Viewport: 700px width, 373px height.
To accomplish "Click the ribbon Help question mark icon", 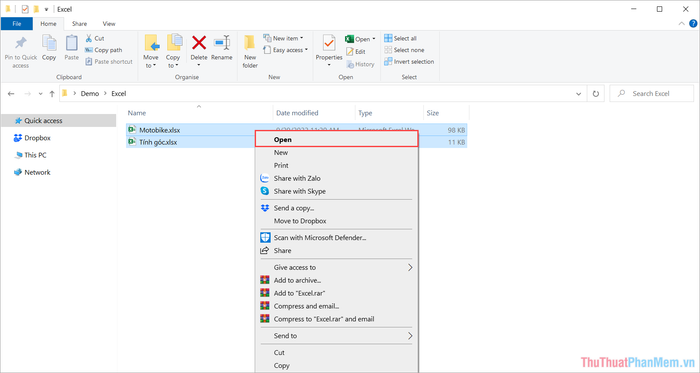I will pos(693,24).
